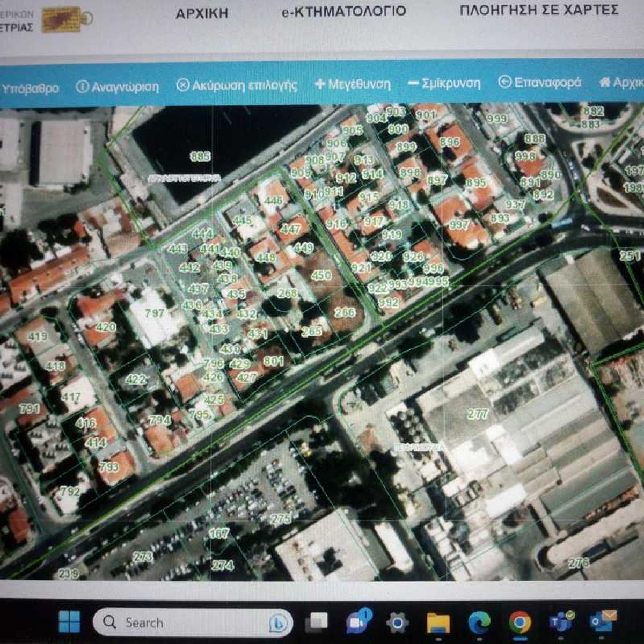This screenshot has width=644, height=644.
Task: Zoom out using the Σμίκρυνση minus icon
Action: point(413,83)
